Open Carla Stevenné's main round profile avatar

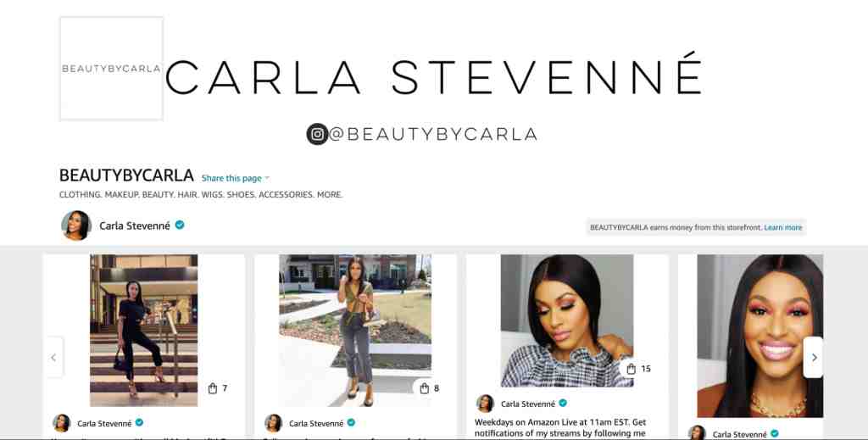tap(75, 226)
